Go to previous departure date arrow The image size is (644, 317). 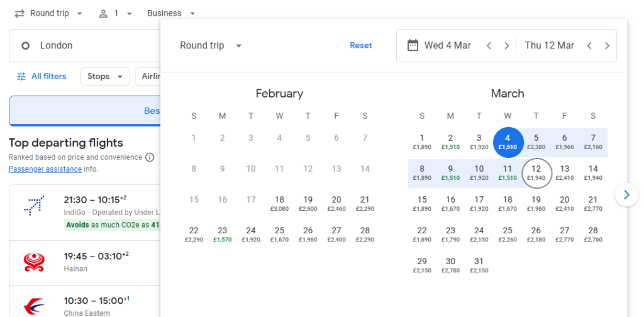coord(489,45)
